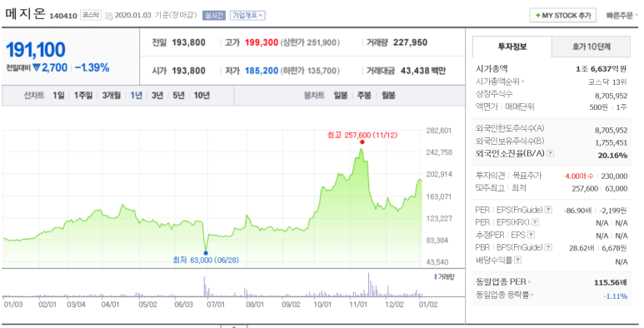Switch to the 호가10단계 tab

click(x=591, y=47)
